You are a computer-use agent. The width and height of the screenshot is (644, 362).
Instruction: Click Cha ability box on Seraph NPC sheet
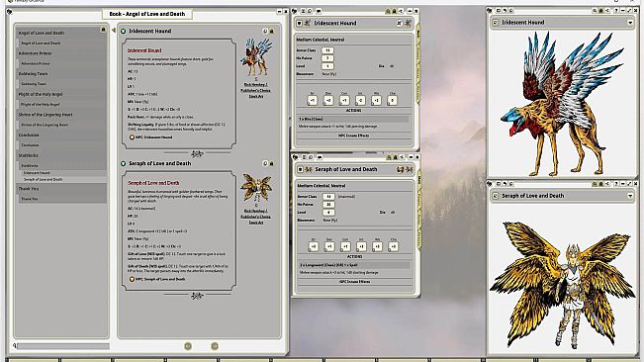click(x=393, y=246)
